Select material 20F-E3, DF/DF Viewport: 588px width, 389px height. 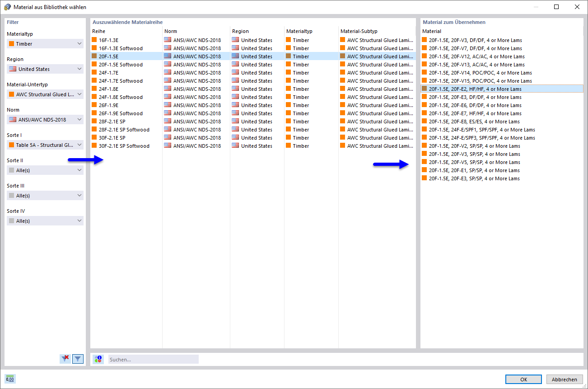click(x=502, y=97)
